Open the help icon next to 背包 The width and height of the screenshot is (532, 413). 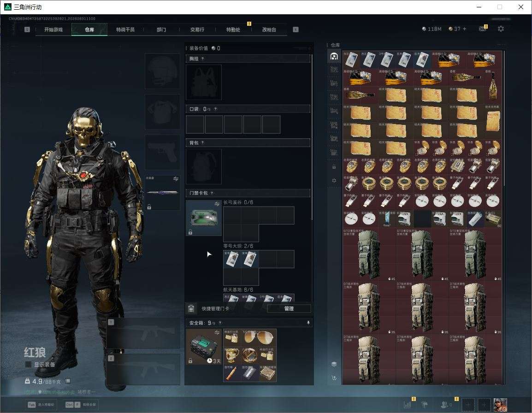tap(202, 143)
